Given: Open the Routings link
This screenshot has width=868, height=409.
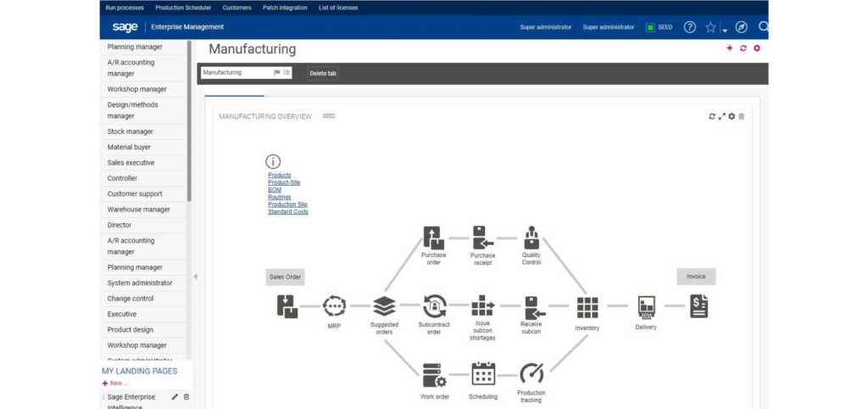Looking at the screenshot, I should [280, 197].
